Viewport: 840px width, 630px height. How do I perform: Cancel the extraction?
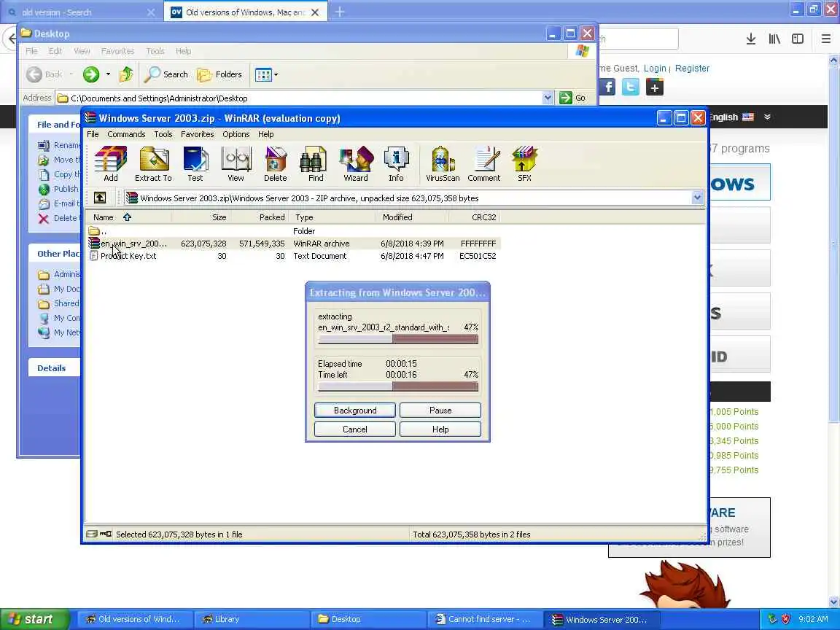[354, 429]
